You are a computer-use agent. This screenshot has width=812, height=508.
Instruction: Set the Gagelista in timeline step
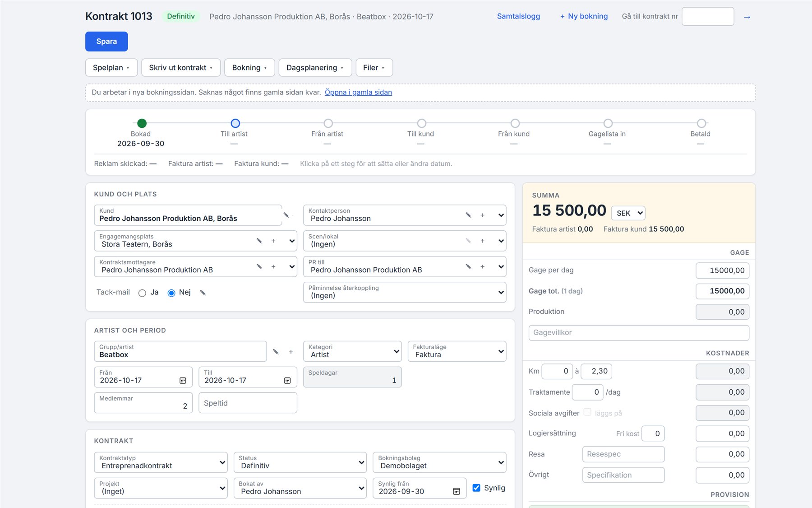(x=608, y=123)
